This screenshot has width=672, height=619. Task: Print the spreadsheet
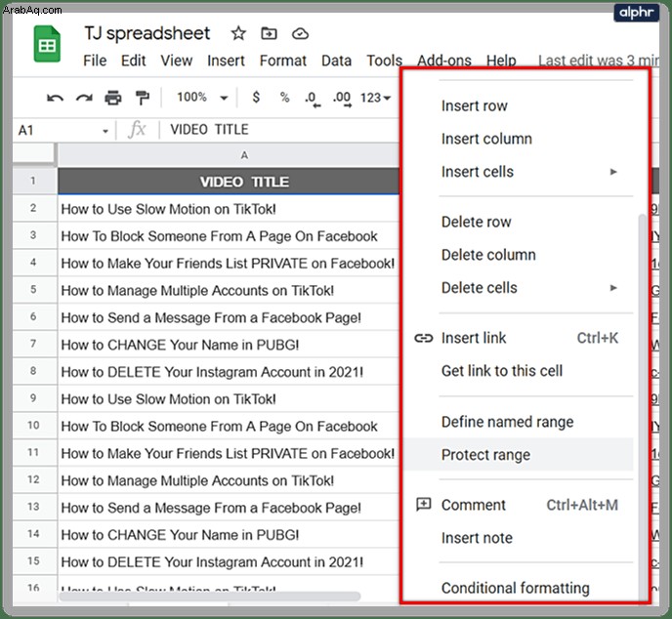tap(113, 98)
